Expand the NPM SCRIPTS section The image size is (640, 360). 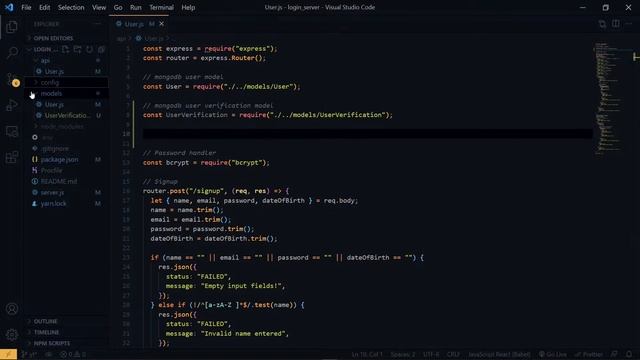tap(51, 344)
